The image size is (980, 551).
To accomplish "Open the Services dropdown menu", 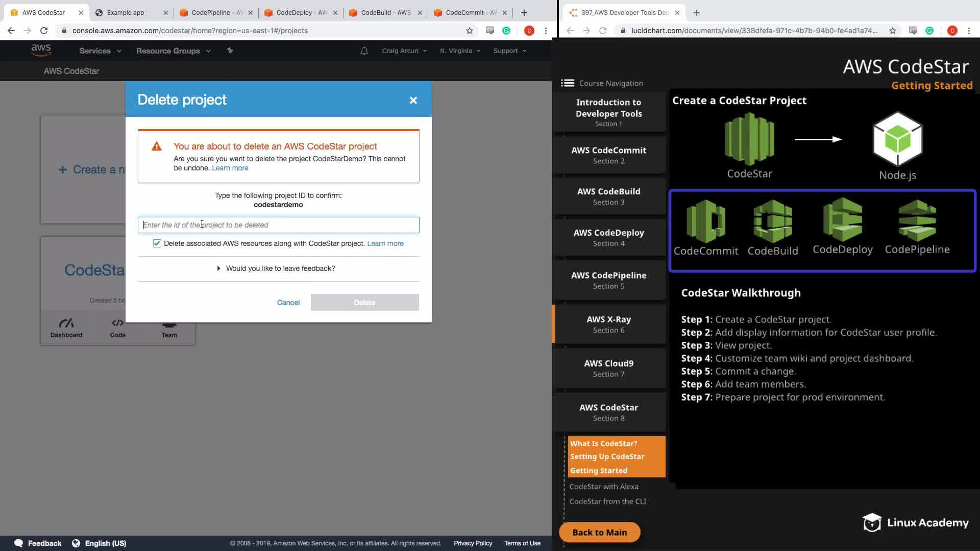I will [100, 51].
